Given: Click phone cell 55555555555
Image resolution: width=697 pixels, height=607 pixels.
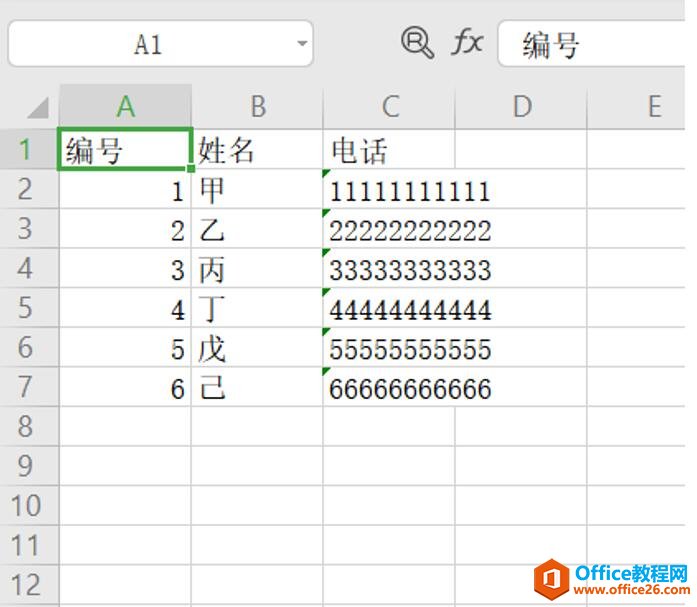Looking at the screenshot, I should pyautogui.click(x=389, y=347).
